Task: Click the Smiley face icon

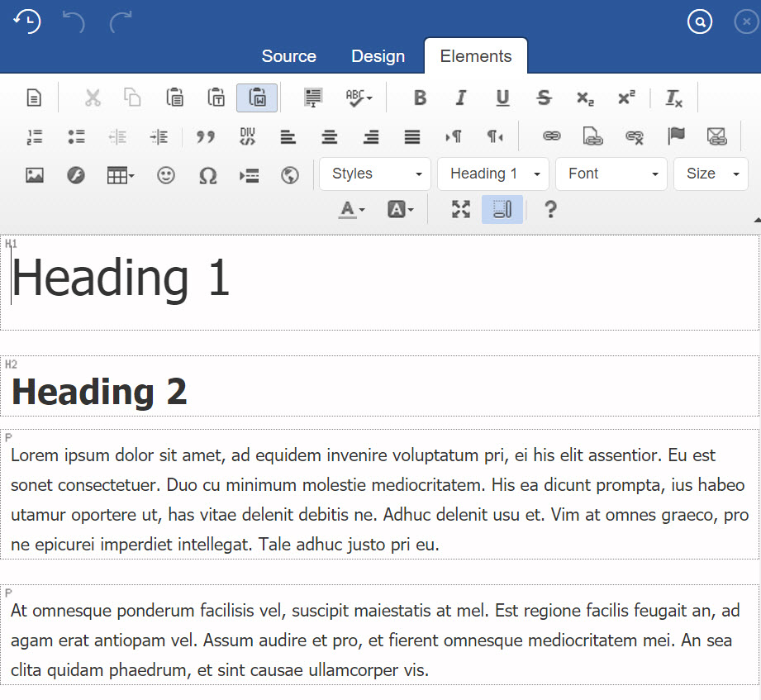Action: [166, 175]
